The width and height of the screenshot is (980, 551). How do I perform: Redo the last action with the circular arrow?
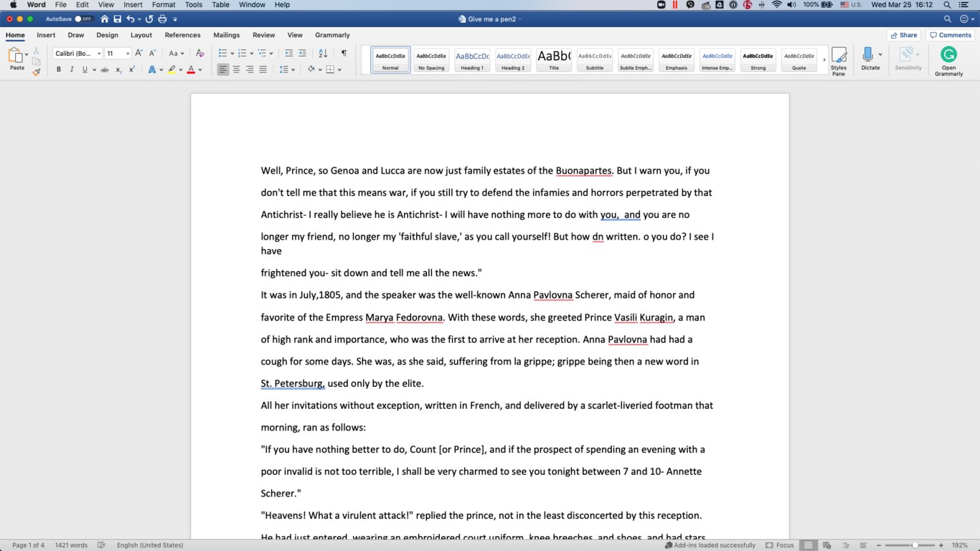tap(149, 19)
